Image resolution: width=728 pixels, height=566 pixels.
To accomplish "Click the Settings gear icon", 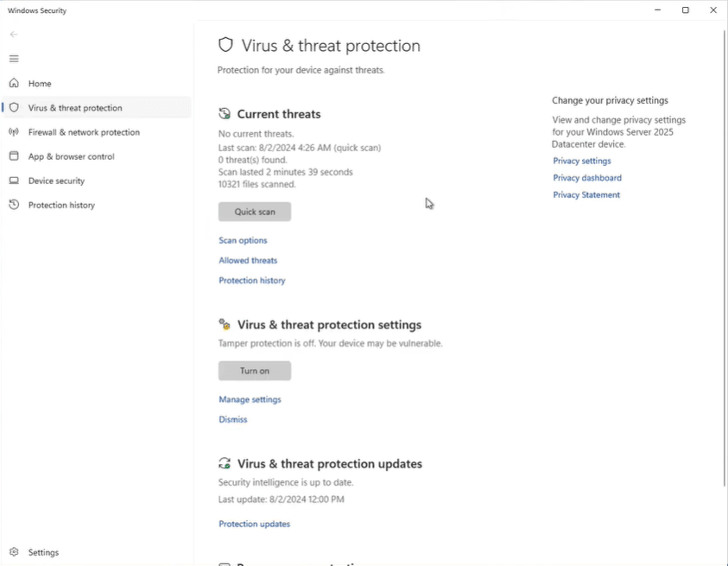I will click(x=14, y=552).
